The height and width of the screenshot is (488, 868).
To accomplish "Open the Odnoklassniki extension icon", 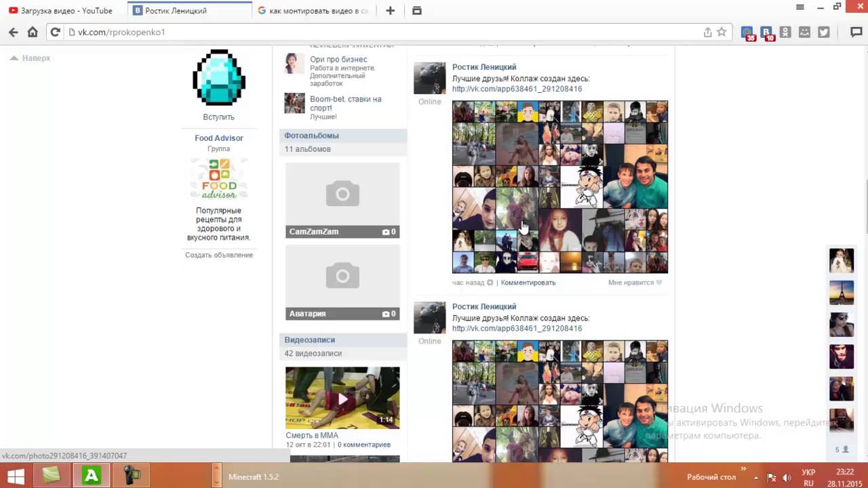I will (x=785, y=32).
